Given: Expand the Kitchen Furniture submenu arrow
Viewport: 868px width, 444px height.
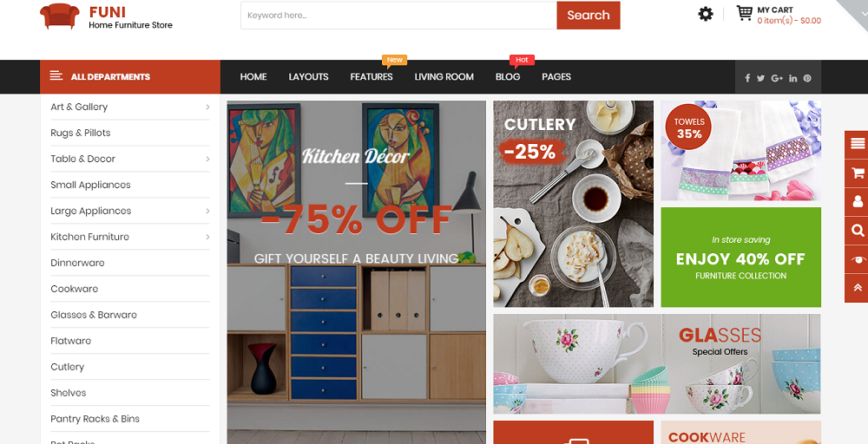Looking at the screenshot, I should (207, 237).
